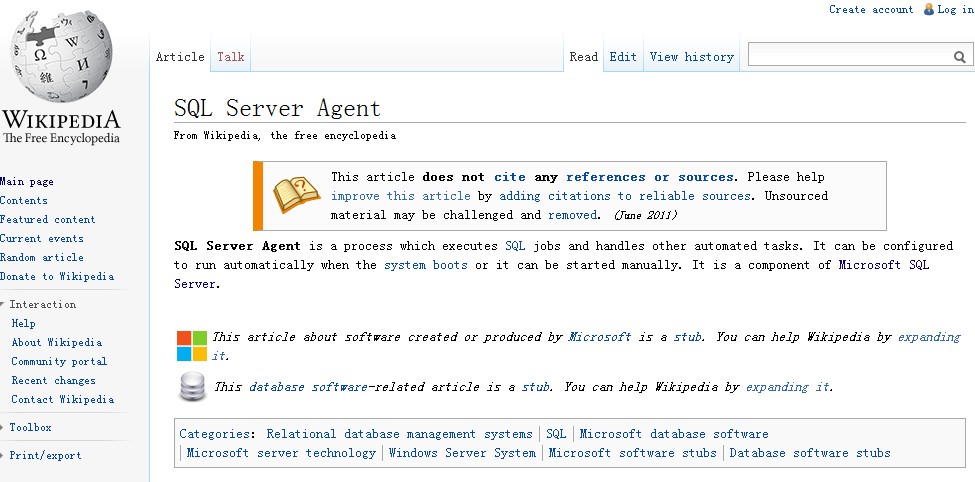Click 'adding citations to reliable sources' link
975x482 pixels.
624,196
